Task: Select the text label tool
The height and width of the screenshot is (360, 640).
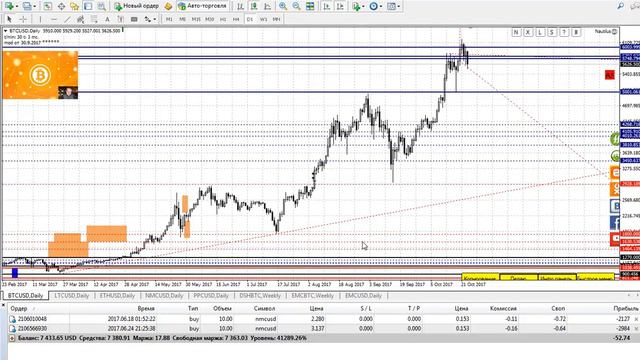Action: [120, 19]
